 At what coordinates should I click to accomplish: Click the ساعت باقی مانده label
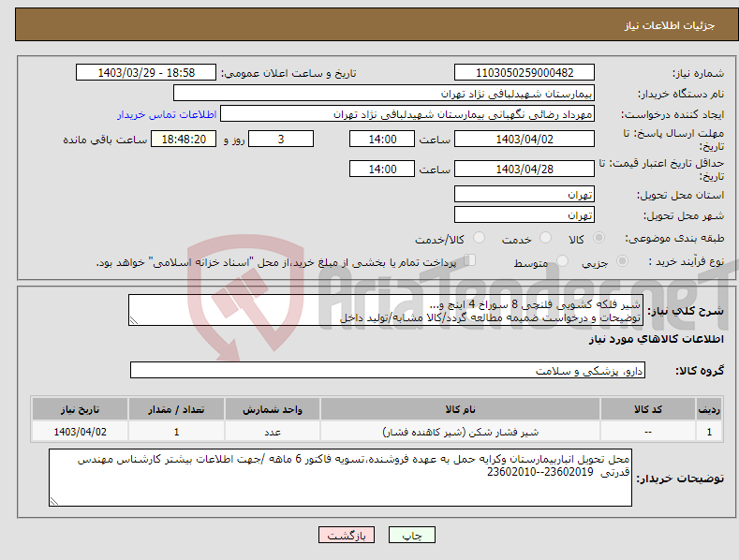pyautogui.click(x=105, y=140)
